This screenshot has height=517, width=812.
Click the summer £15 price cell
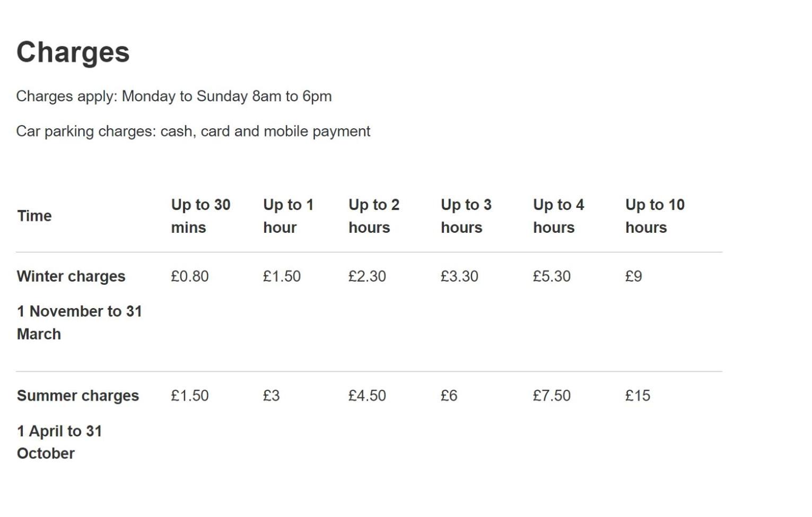638,396
